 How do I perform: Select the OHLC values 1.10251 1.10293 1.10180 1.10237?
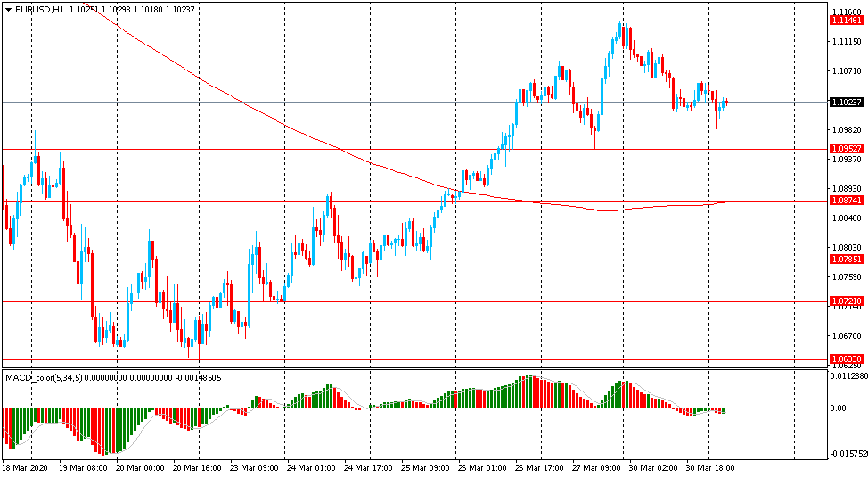pos(132,10)
